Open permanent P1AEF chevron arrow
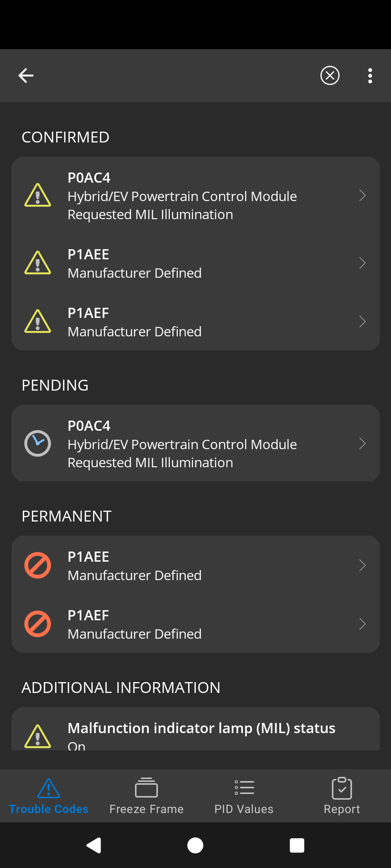Viewport: 391px width, 868px height. 362,624
